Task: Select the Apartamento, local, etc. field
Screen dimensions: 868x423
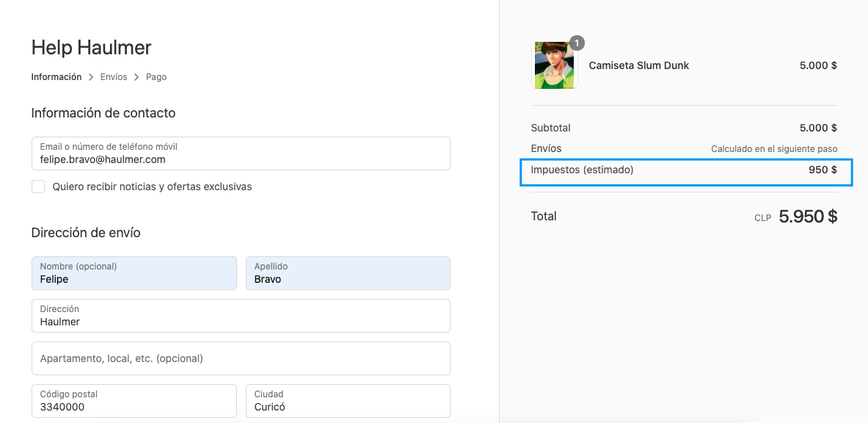Action: [241, 358]
